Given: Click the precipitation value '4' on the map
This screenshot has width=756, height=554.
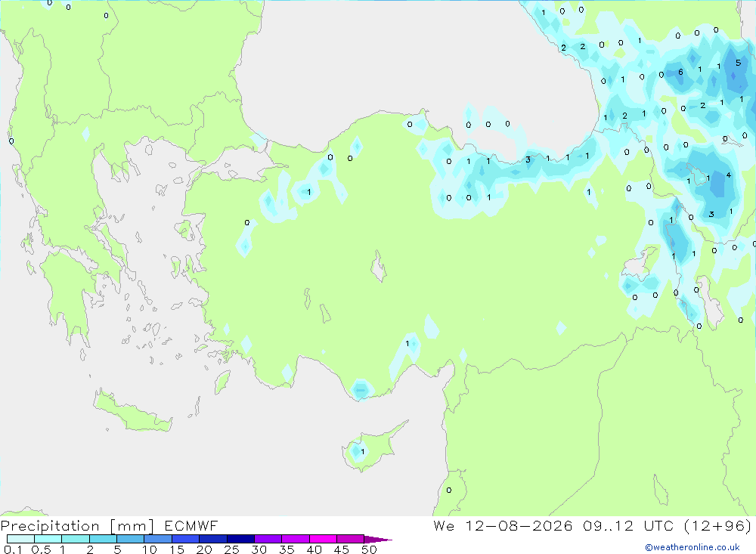Looking at the screenshot, I should [729, 175].
